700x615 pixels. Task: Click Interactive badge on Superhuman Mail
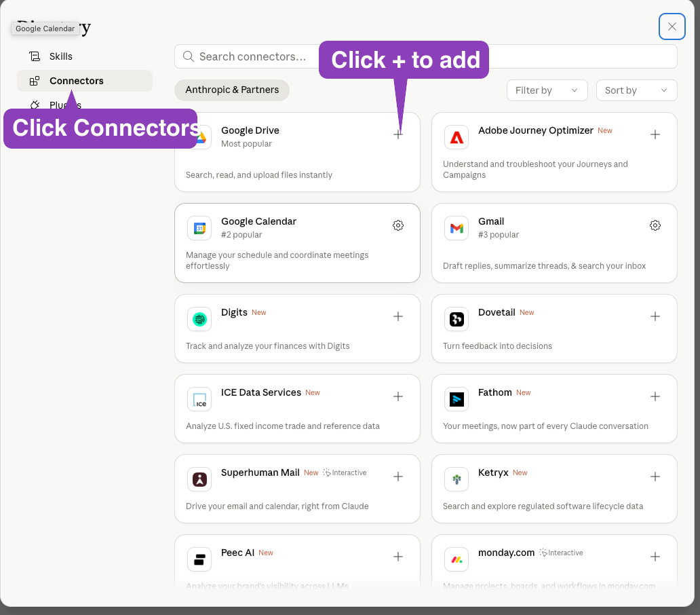(x=345, y=472)
